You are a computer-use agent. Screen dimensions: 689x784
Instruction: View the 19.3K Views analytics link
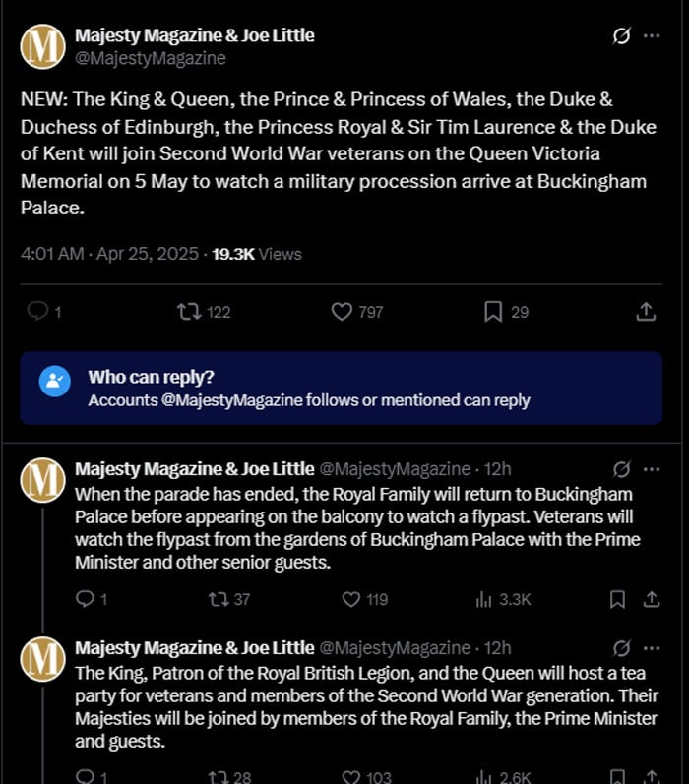point(257,254)
